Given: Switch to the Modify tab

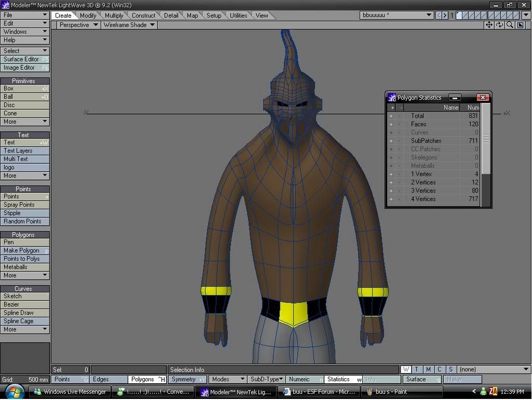Looking at the screenshot, I should coord(88,16).
